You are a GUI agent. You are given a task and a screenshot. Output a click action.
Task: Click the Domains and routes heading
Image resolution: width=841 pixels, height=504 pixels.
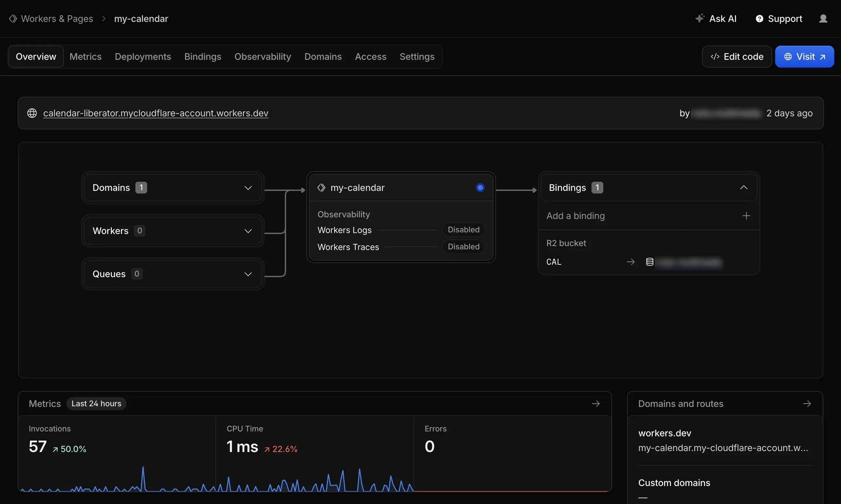coord(681,403)
